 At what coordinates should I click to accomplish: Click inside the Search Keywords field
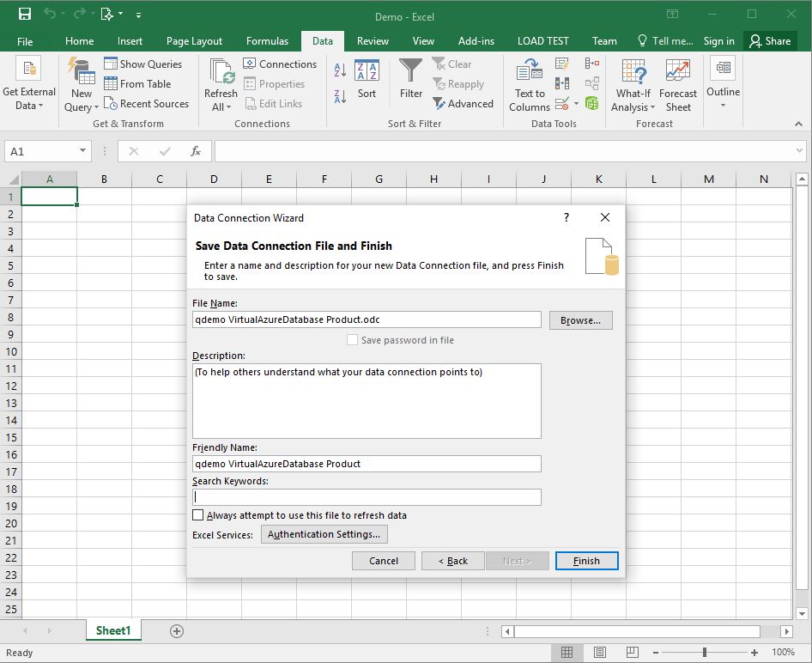(367, 496)
